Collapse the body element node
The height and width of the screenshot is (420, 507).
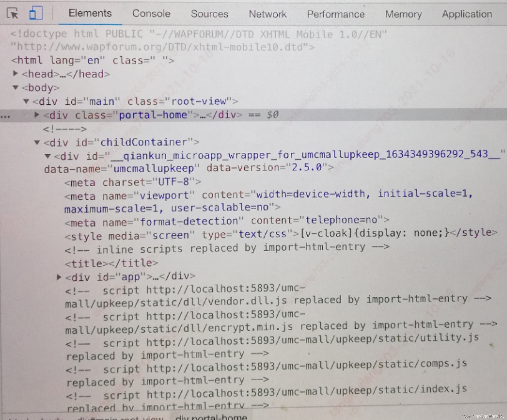click(x=15, y=87)
